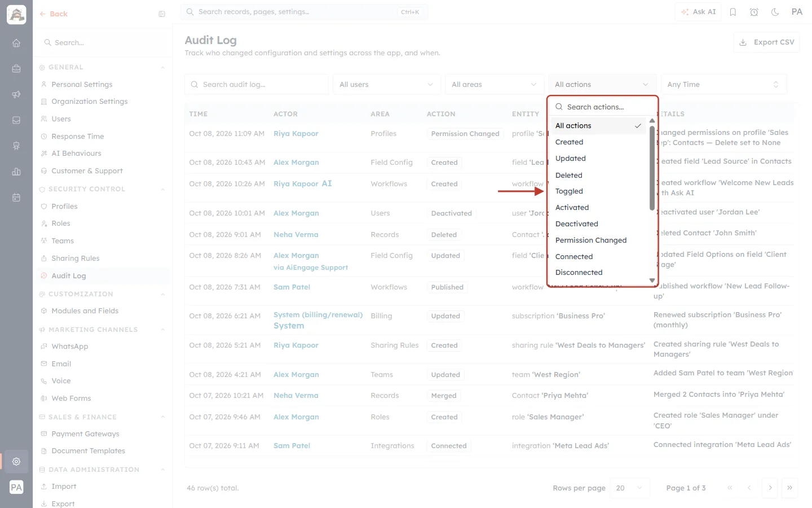Screen dimensions: 812x508
Task: Open the inbox icon in the left rail
Action: (x=16, y=120)
